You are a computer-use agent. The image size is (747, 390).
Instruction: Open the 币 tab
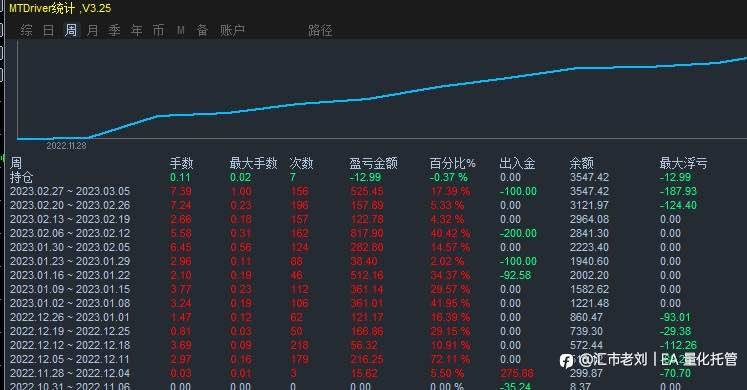tap(159, 30)
